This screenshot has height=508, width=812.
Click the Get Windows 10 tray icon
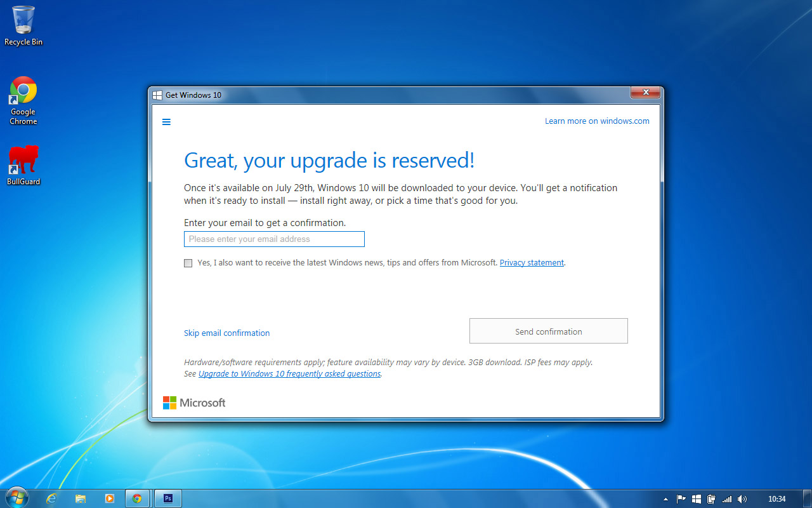[697, 499]
